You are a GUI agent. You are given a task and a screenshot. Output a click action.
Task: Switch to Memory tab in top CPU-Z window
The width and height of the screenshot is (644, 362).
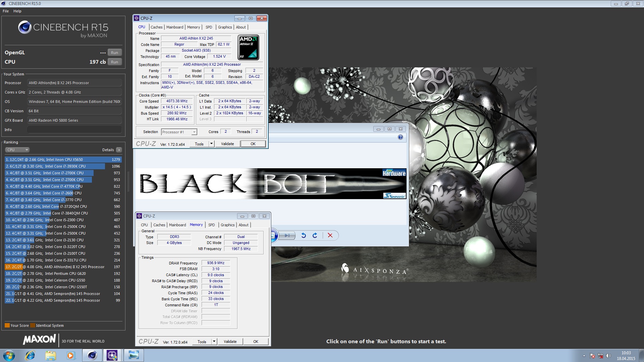coord(194,27)
